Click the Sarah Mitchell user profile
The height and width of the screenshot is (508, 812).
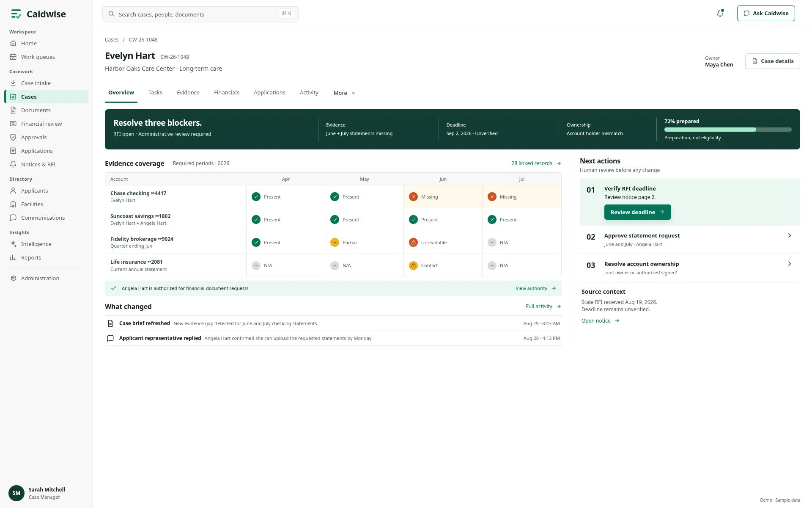46,493
